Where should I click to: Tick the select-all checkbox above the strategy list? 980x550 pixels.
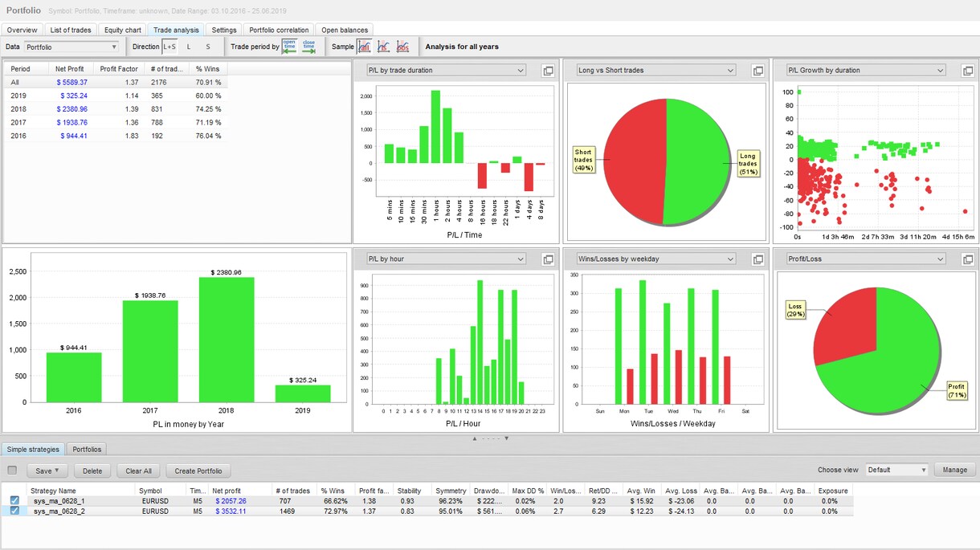[x=12, y=471]
